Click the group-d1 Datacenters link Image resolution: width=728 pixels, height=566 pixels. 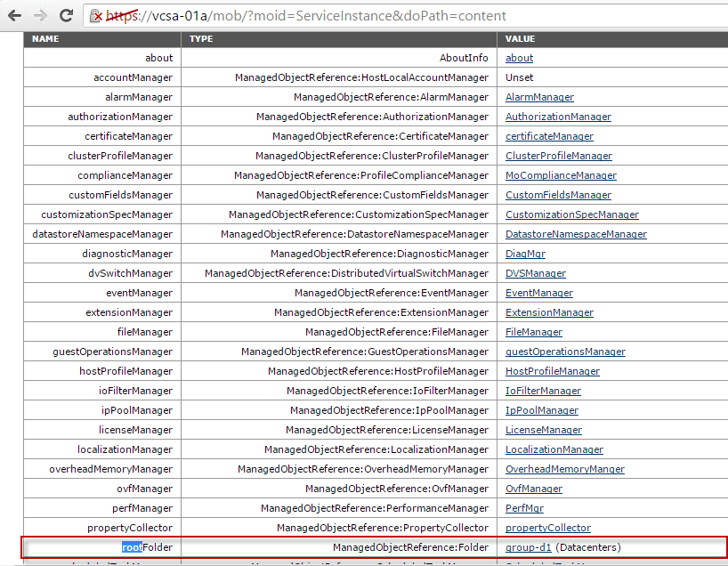(x=529, y=547)
